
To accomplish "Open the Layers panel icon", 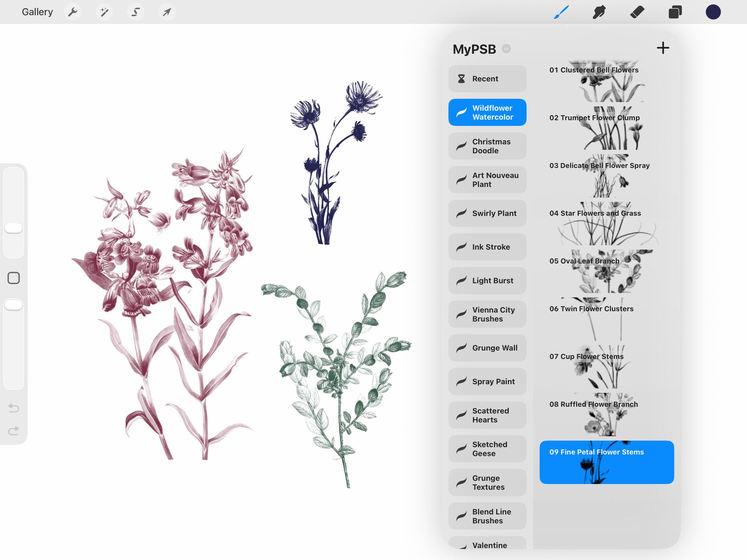I will pos(675,12).
